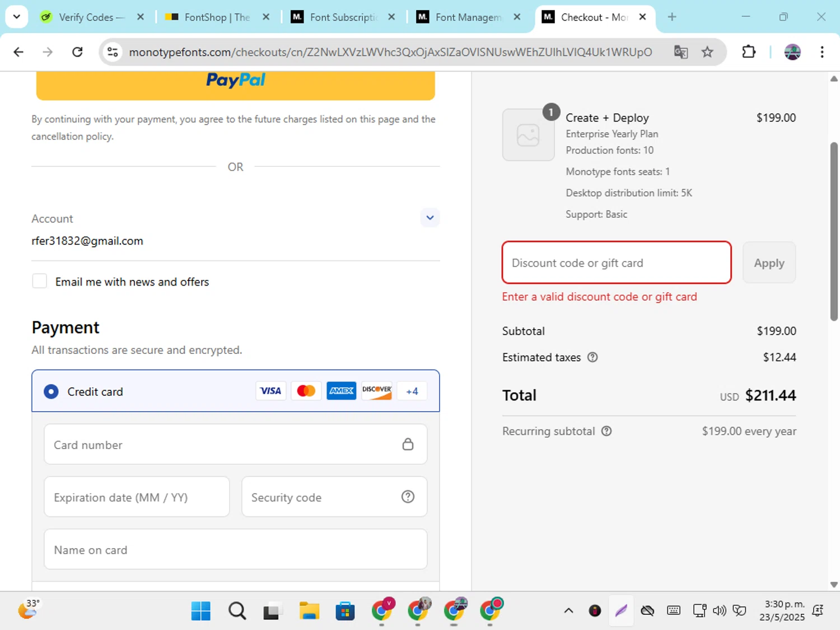Show Recurring subtotal info tooltip
This screenshot has width=840, height=630.
point(606,431)
